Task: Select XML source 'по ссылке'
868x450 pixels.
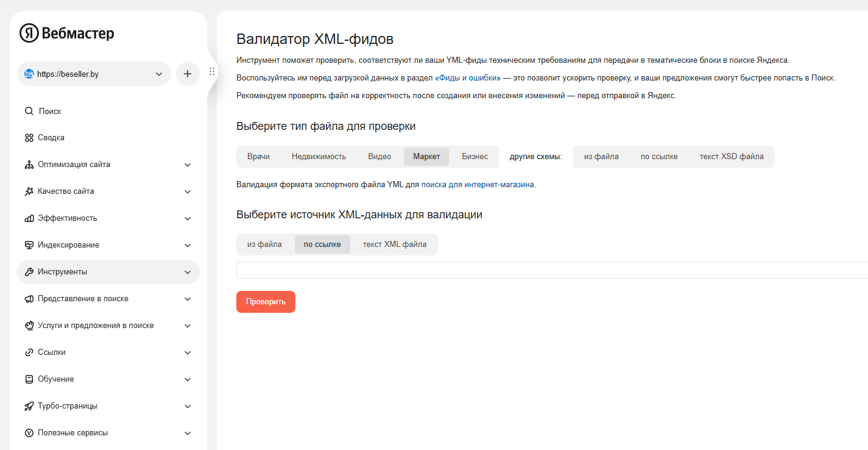Action: 322,245
